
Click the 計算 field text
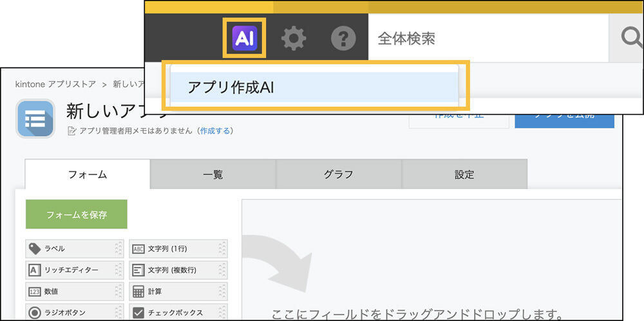[155, 291]
